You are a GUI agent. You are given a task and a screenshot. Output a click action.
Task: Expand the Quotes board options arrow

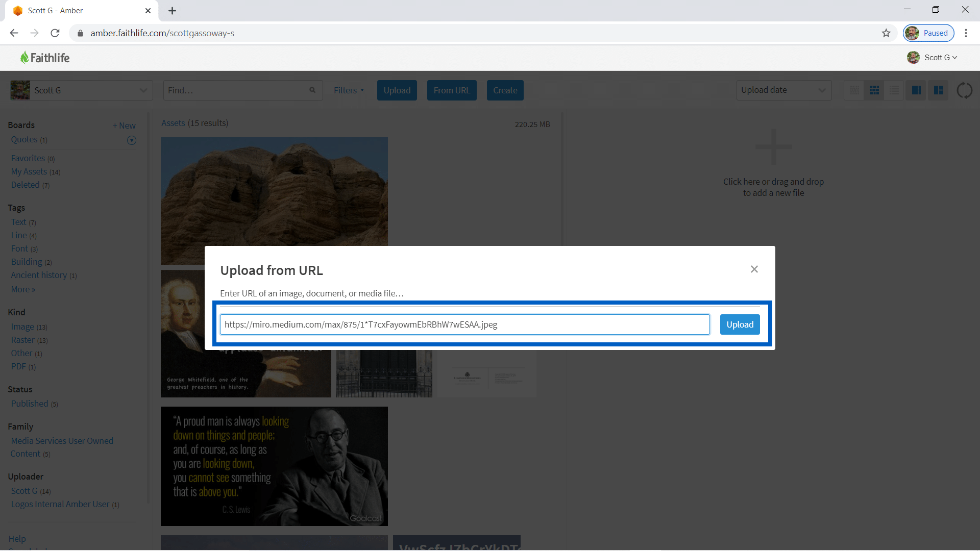tap(132, 140)
